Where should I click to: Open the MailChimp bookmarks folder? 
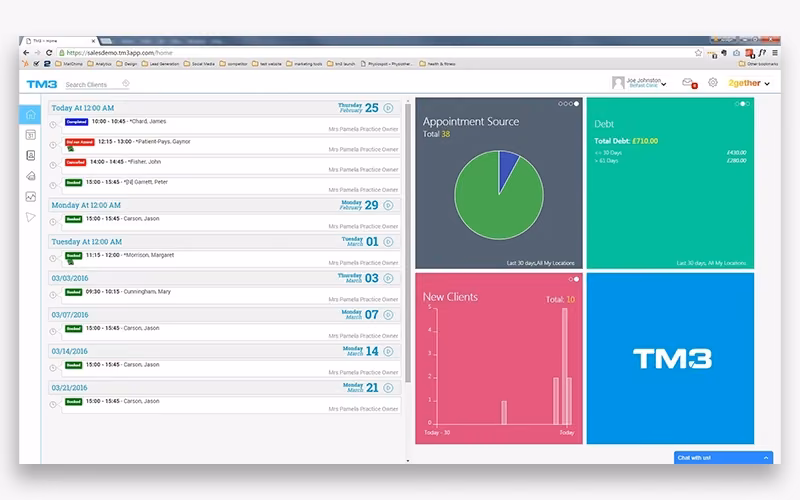[69, 64]
